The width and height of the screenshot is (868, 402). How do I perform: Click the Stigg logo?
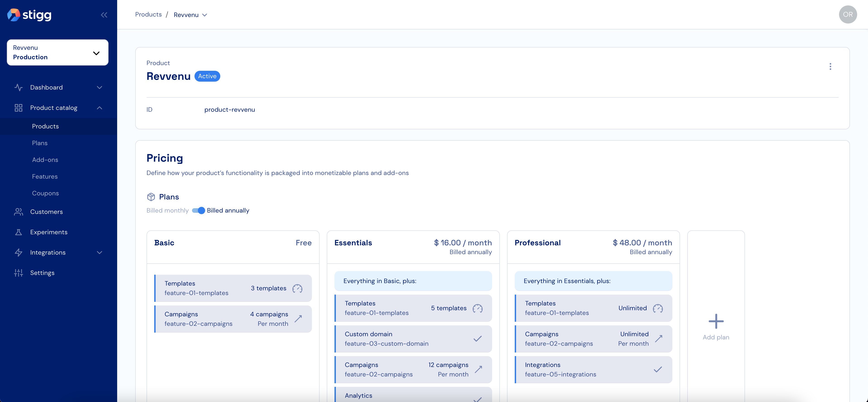(x=29, y=15)
